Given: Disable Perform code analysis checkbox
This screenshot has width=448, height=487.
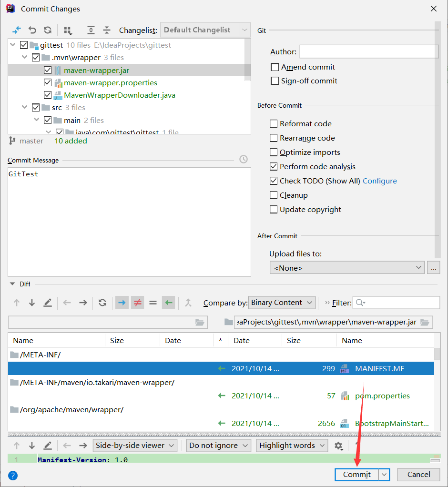Looking at the screenshot, I should pos(274,166).
